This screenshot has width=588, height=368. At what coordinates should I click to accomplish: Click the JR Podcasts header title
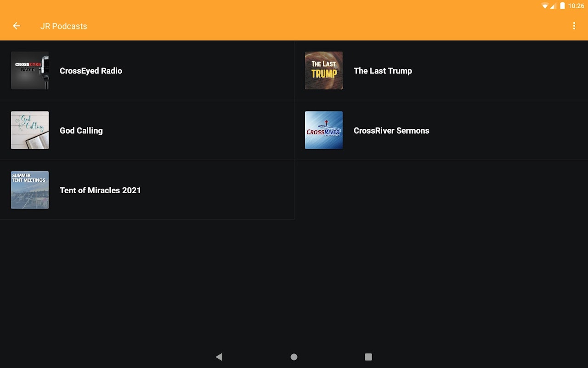point(64,26)
